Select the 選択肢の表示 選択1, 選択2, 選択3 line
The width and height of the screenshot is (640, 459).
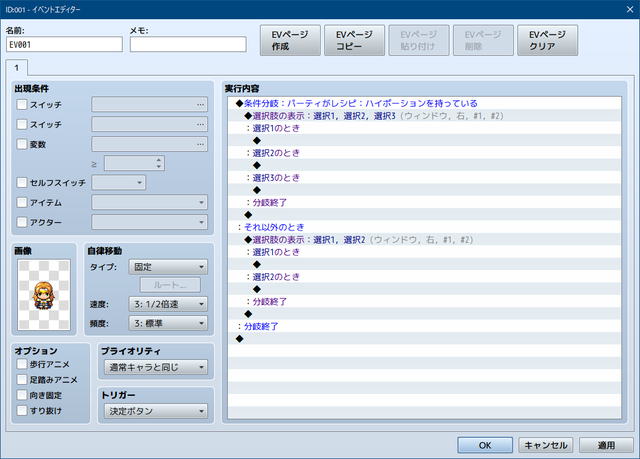click(424, 116)
